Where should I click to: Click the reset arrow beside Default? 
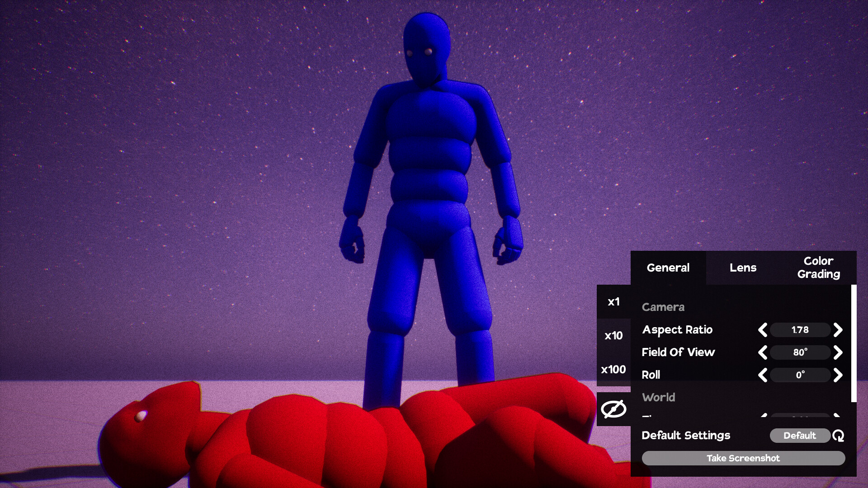tap(838, 436)
